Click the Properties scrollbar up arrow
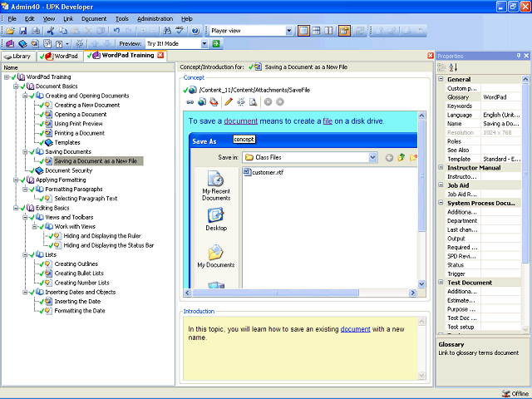The image size is (532, 399). [x=525, y=79]
